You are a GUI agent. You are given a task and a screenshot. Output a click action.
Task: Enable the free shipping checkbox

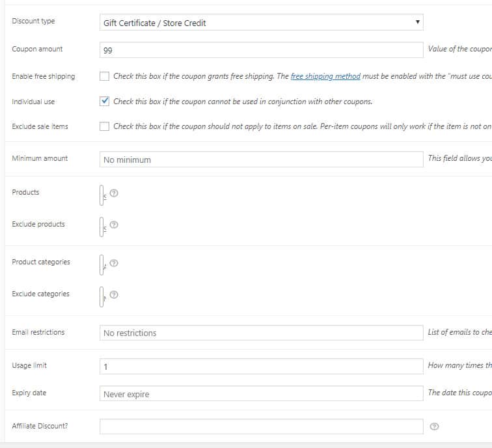pos(104,76)
